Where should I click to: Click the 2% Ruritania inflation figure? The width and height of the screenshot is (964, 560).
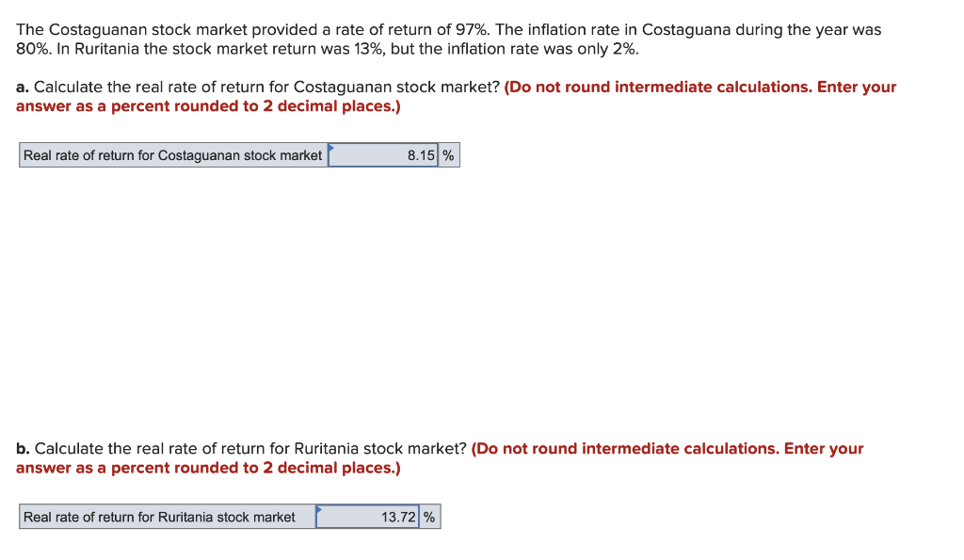625,49
